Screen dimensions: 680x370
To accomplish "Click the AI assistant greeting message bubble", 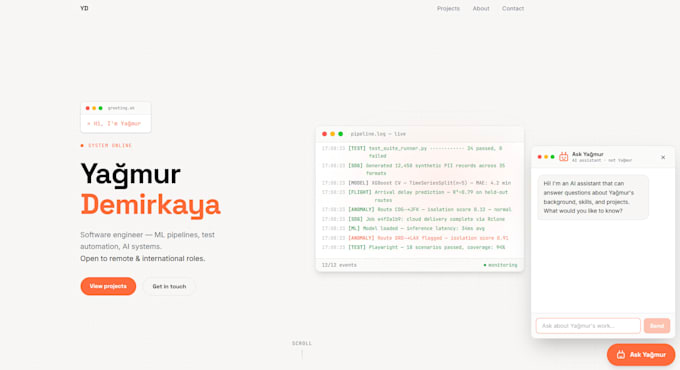I will pos(593,197).
